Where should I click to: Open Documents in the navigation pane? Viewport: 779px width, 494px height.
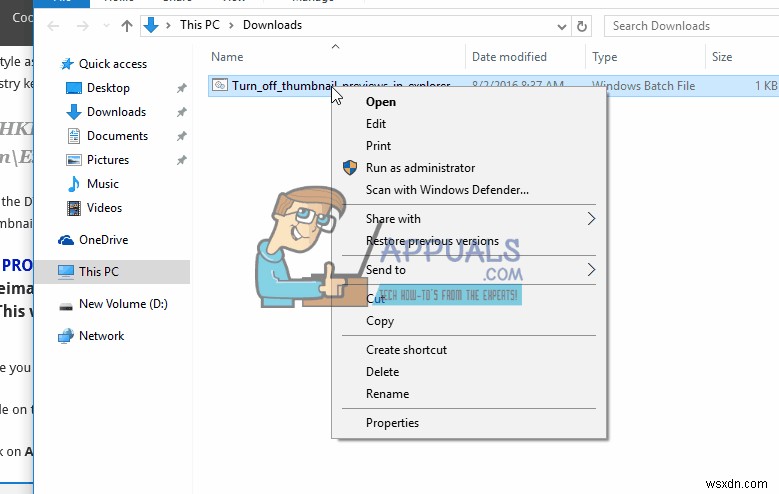click(117, 136)
